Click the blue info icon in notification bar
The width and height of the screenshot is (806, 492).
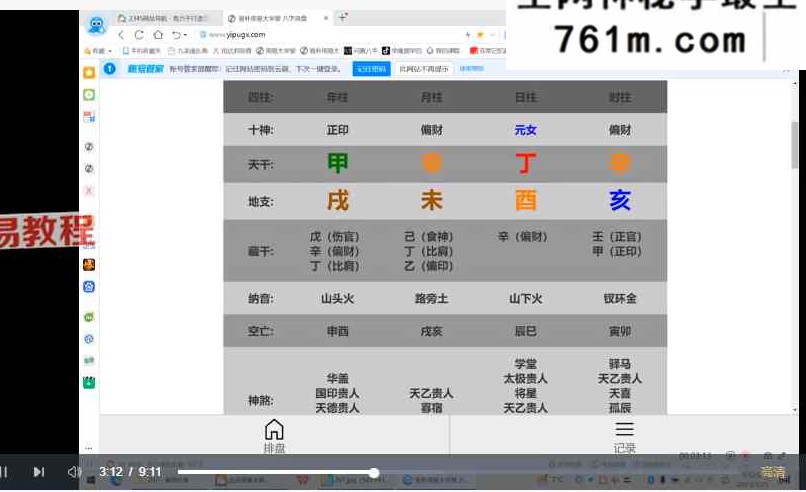point(109,68)
